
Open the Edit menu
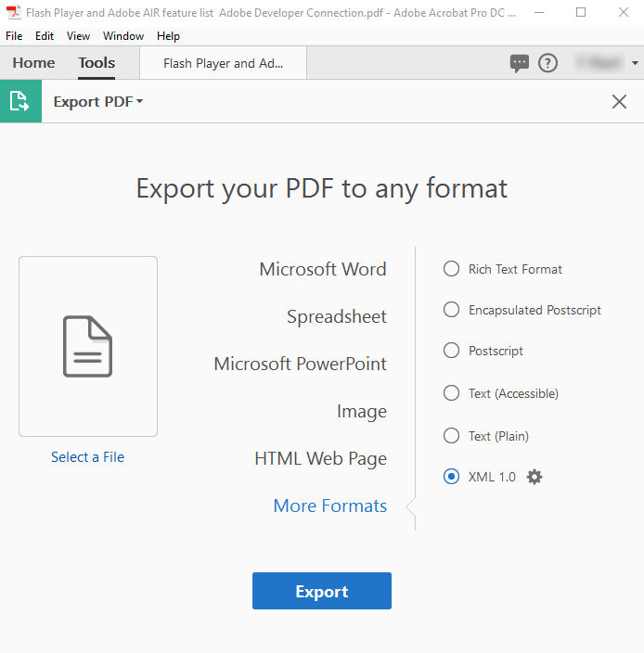tap(45, 36)
